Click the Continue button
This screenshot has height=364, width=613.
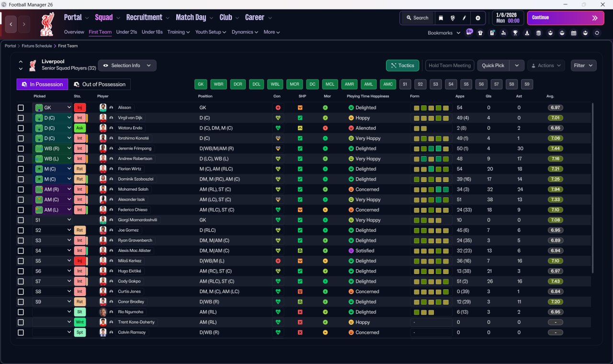click(566, 18)
